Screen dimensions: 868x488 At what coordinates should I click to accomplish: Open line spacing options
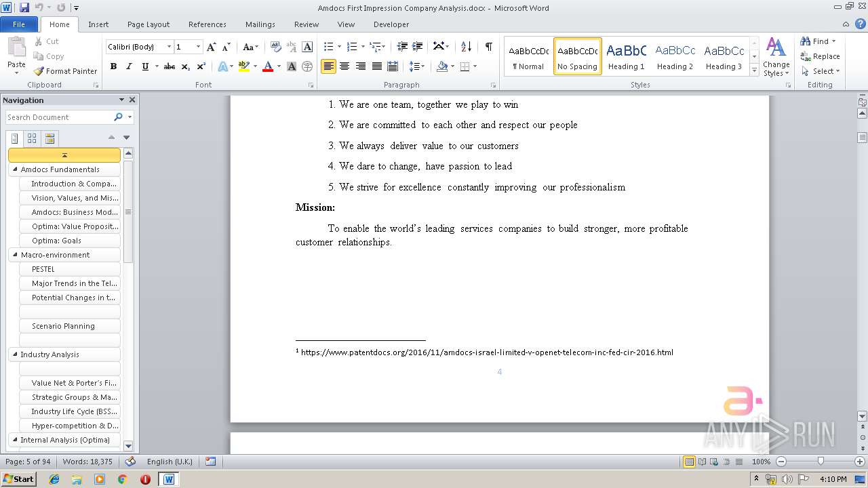pos(417,66)
